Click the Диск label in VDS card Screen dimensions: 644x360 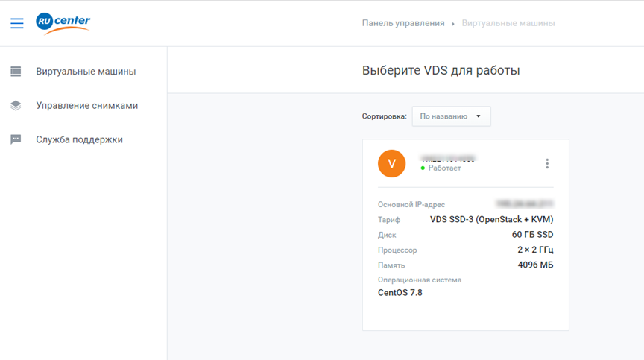point(387,235)
